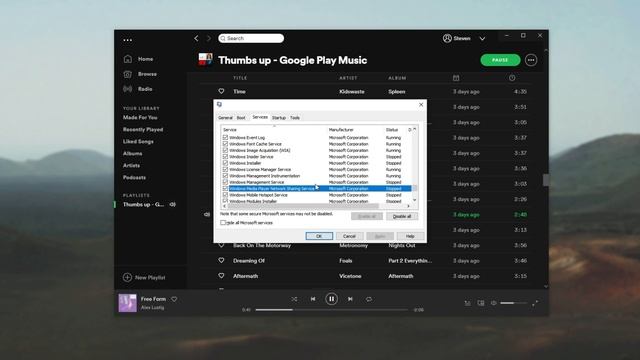Viewport: 640px width, 360px height.
Task: Open the play queue icon
Action: click(x=468, y=303)
